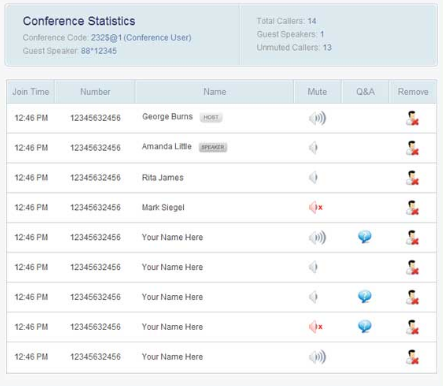Open the Q&A bubble of the muted Your Name Here caller

click(365, 327)
